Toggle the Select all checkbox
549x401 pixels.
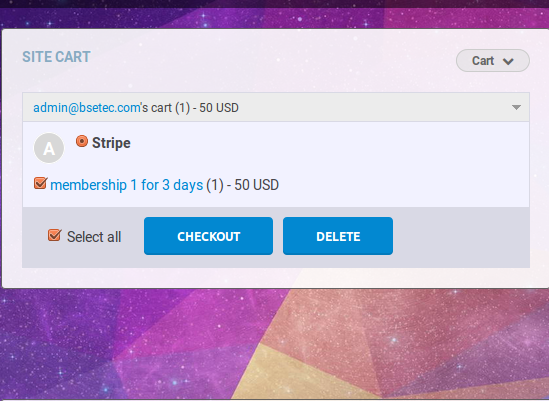(55, 235)
